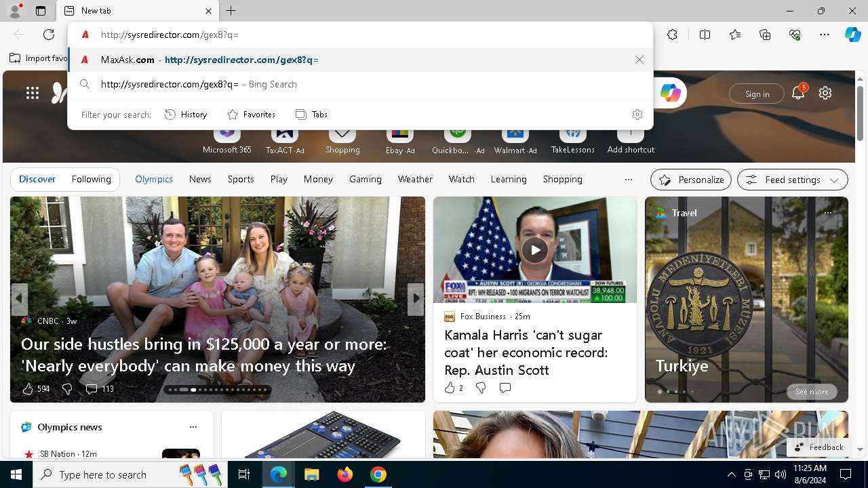
Task: Go to next carousel story
Action: 415,298
